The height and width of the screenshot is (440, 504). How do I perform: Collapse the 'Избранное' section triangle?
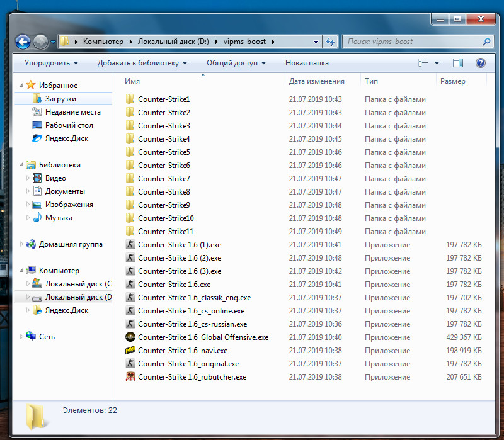tap(21, 86)
